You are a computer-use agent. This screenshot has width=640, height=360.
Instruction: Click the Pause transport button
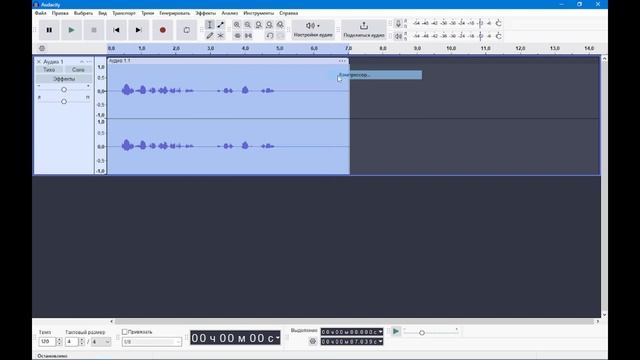tap(49, 30)
